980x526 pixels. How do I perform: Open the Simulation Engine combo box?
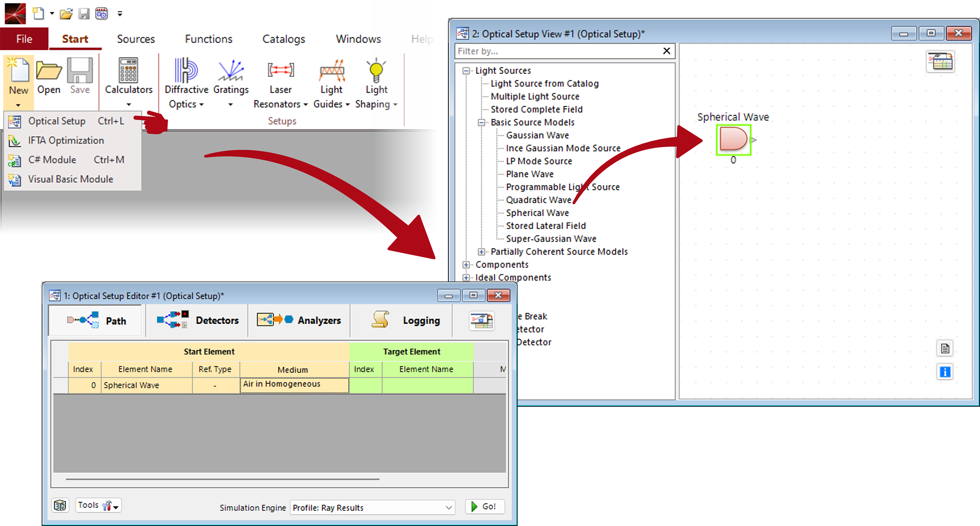[372, 507]
